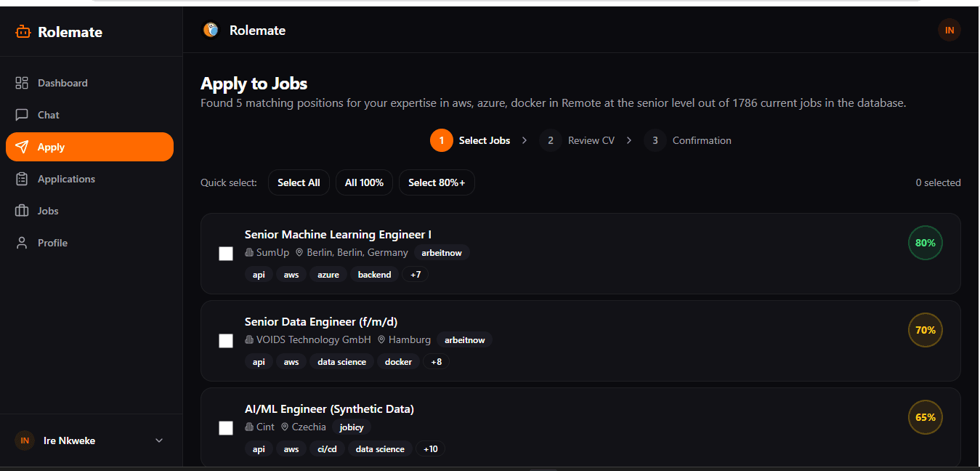Go to the Confirmation step

click(702, 140)
